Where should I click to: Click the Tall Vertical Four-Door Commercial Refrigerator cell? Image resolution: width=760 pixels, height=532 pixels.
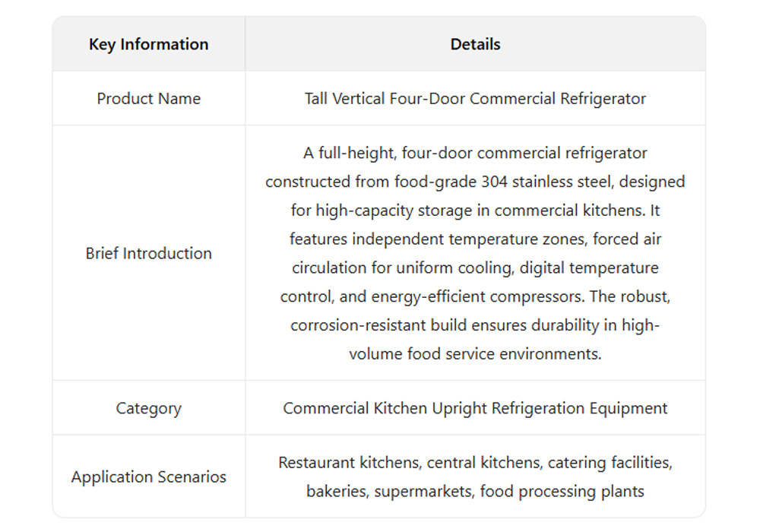click(475, 99)
